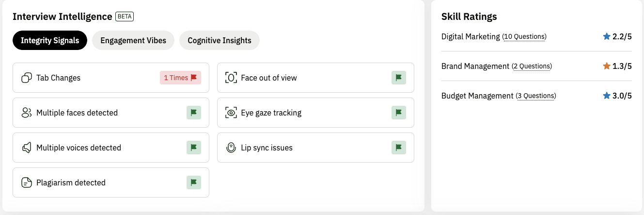Click the Lip sync issues icon
The image size is (644, 215).
232,148
